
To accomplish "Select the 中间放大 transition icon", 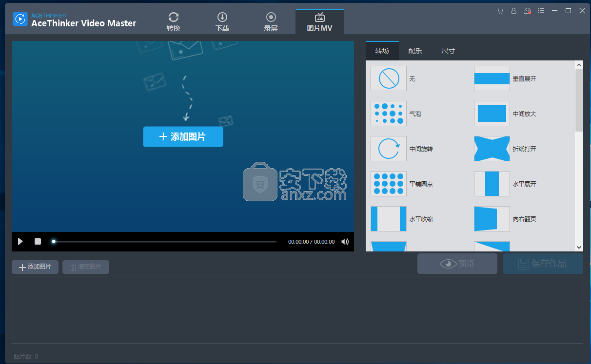I will coord(492,114).
